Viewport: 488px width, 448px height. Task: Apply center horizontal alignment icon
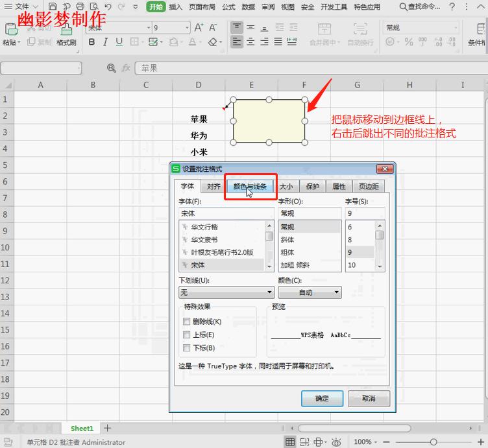pos(250,41)
